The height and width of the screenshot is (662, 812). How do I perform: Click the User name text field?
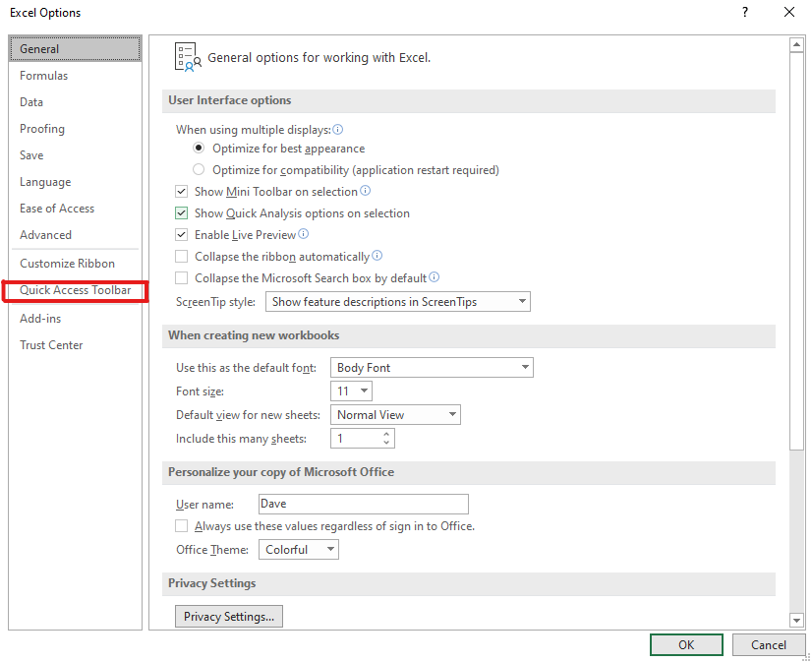click(x=362, y=504)
